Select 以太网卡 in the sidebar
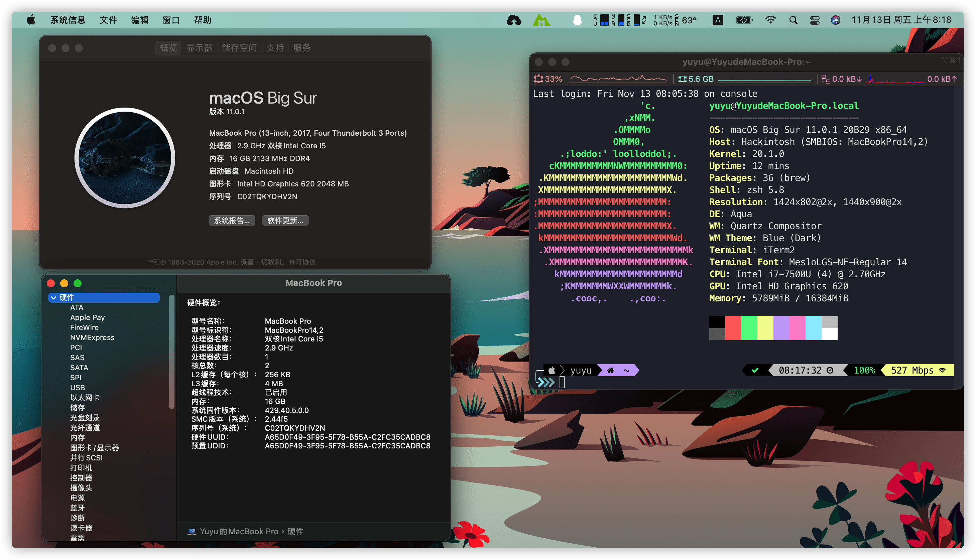This screenshot has width=976, height=560. [85, 397]
